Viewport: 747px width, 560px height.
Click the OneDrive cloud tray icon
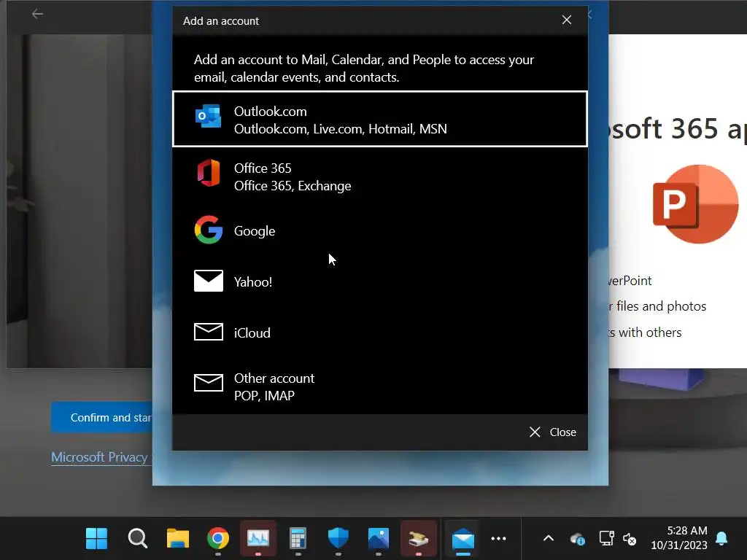tap(578, 539)
